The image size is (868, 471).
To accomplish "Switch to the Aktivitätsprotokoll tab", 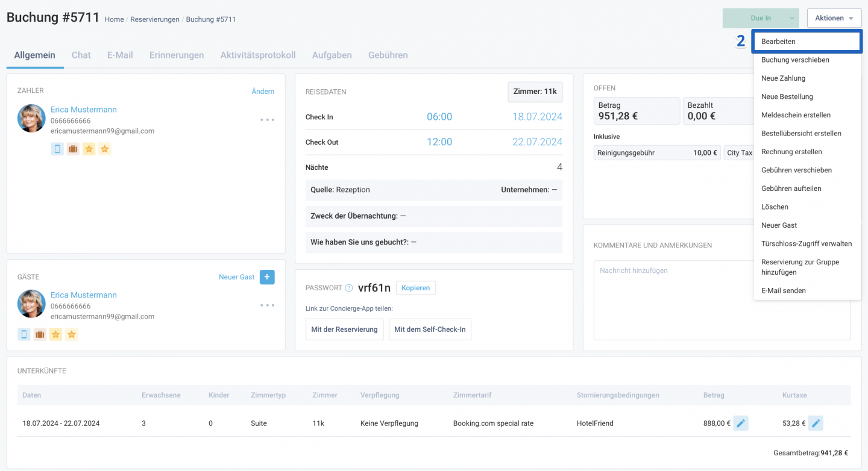I will point(258,55).
